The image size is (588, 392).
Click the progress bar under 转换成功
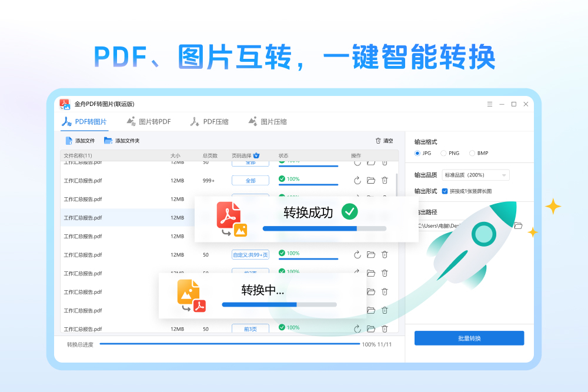(325, 228)
